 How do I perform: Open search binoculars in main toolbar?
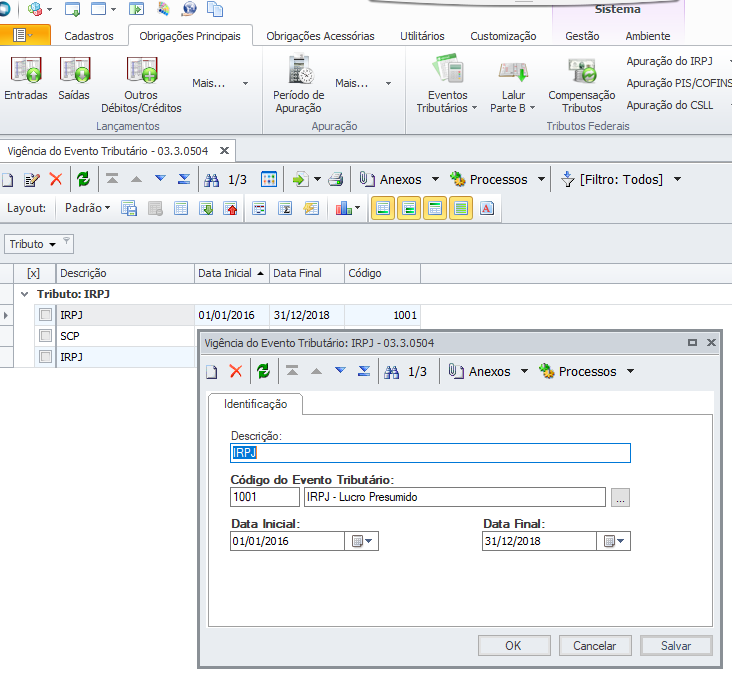(211, 180)
